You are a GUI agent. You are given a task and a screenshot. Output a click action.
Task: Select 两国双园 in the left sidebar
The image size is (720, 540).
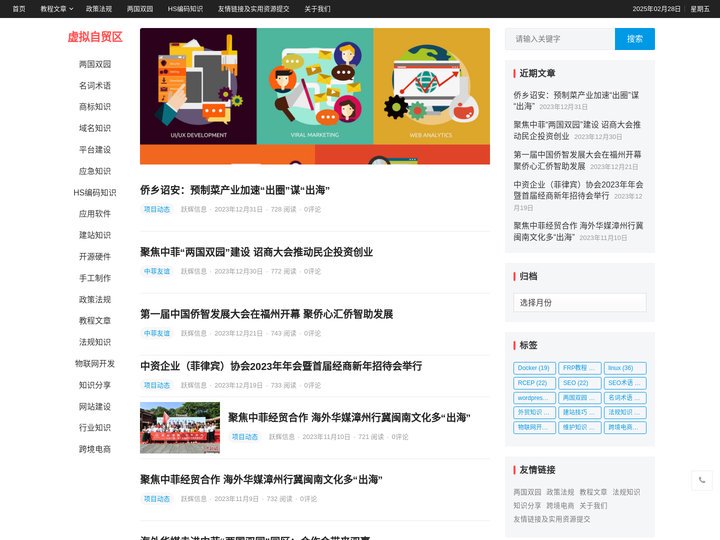[95, 64]
